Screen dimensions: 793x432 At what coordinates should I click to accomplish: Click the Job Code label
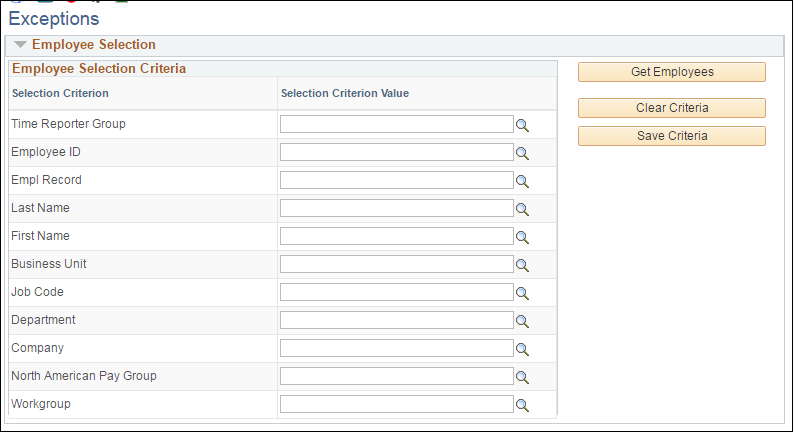(37, 292)
